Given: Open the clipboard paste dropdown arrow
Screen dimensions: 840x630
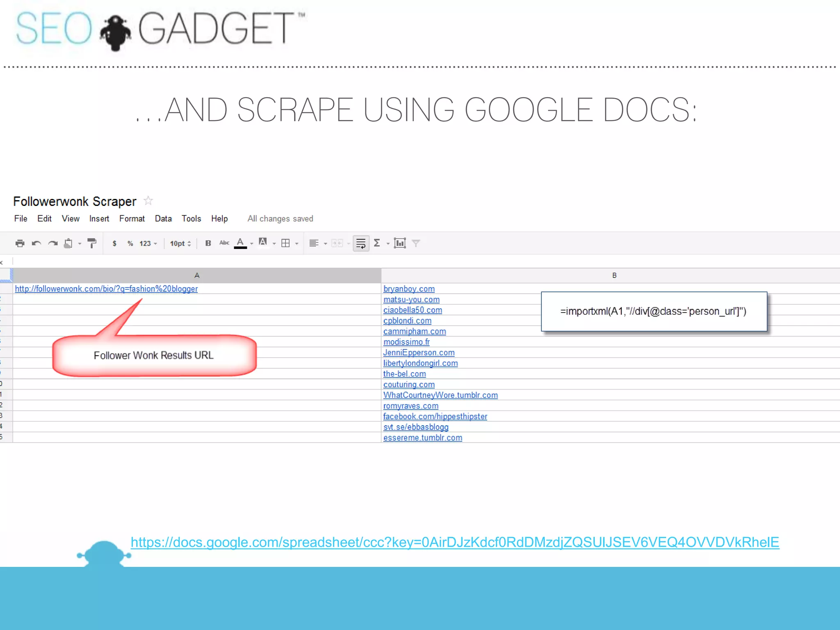Looking at the screenshot, I should tap(80, 244).
